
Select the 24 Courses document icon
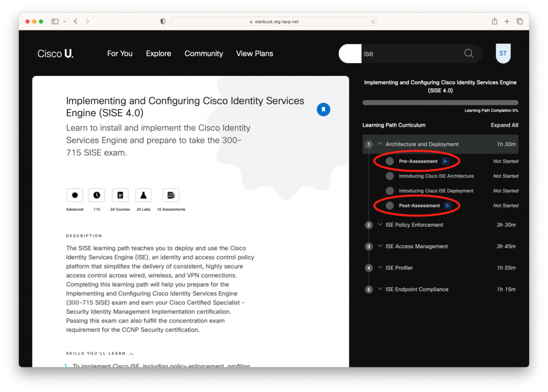120,195
